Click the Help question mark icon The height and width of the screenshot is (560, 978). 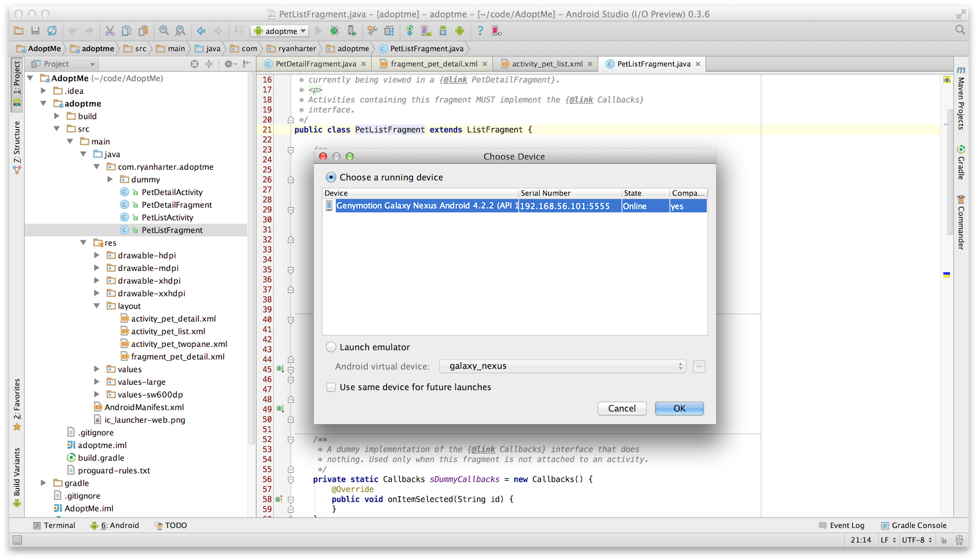[x=480, y=31]
